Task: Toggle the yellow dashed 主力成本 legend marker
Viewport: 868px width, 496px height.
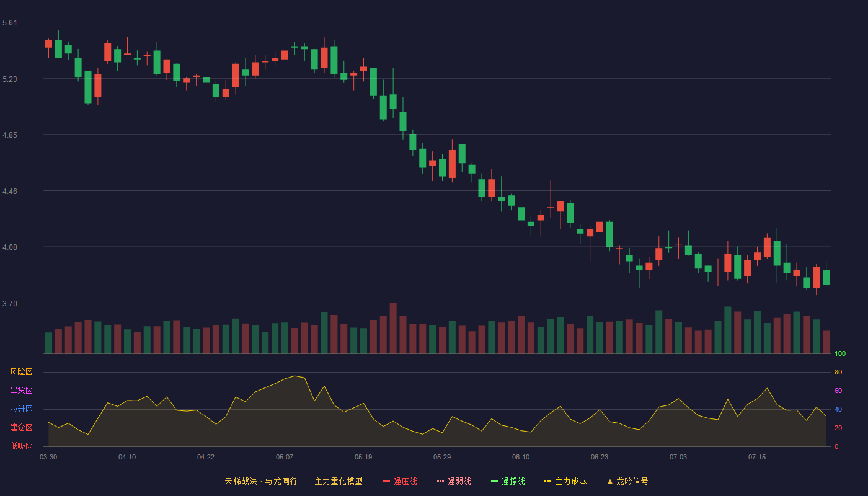Action: [548, 481]
